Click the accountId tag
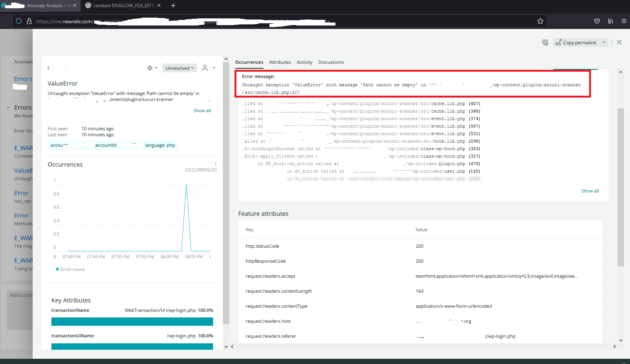630x364 pixels. (x=116, y=145)
